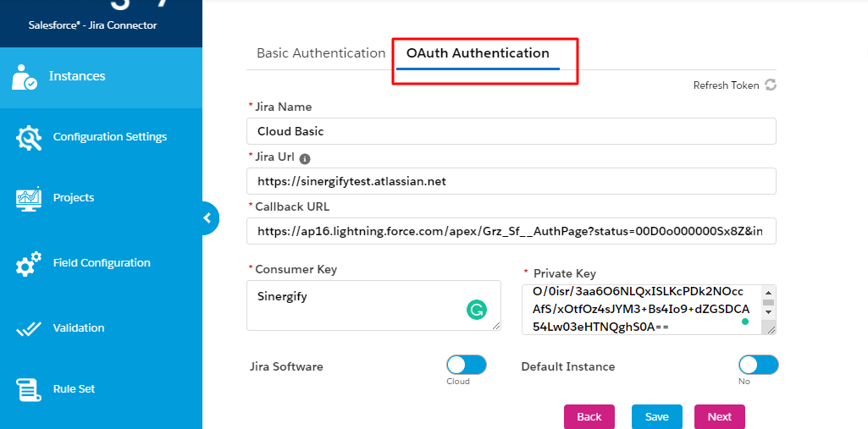This screenshot has width=868, height=429.
Task: Click into the Jira Name input field
Action: click(511, 131)
